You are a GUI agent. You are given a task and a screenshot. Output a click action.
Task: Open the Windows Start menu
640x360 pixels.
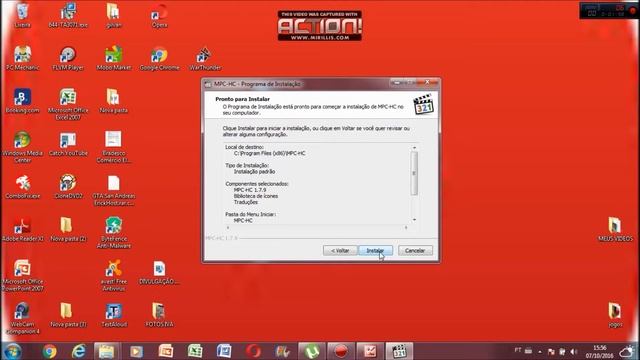point(12,351)
